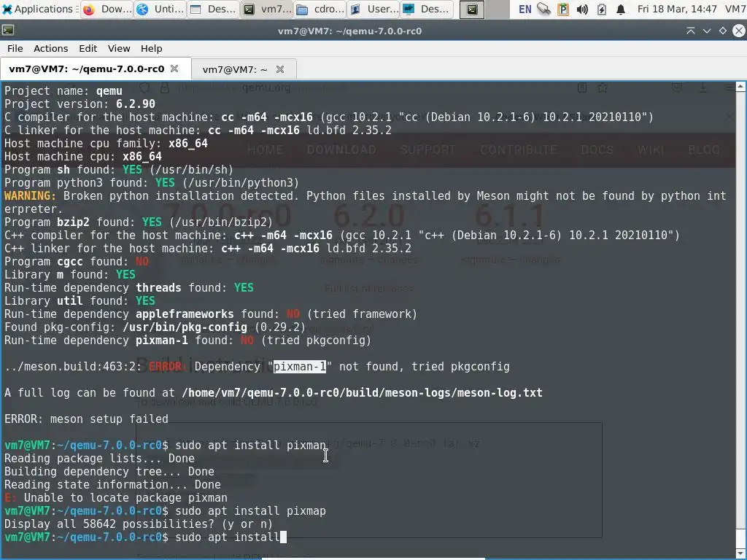The width and height of the screenshot is (747, 560).
Task: Switch to the 'User...' taskbar window
Action: coord(374,9)
